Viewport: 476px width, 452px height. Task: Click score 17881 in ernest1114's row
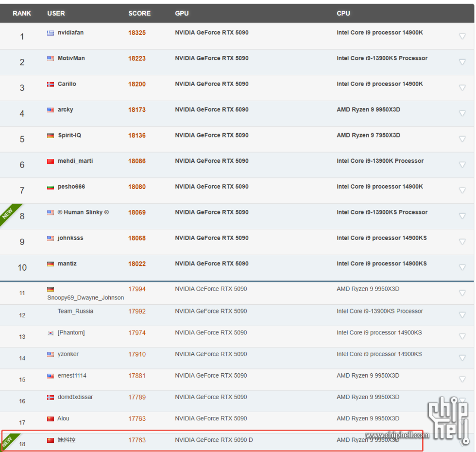click(x=137, y=376)
